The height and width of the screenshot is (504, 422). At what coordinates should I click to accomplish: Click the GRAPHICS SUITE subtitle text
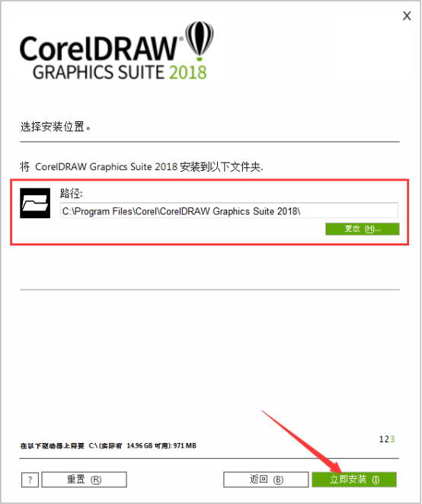click(x=98, y=72)
